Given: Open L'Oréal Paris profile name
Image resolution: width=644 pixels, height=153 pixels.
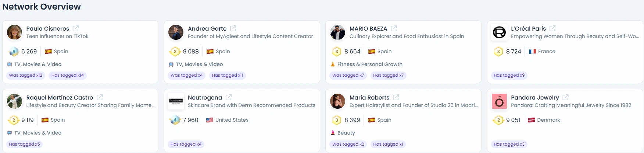Looking at the screenshot, I should coord(529,29).
